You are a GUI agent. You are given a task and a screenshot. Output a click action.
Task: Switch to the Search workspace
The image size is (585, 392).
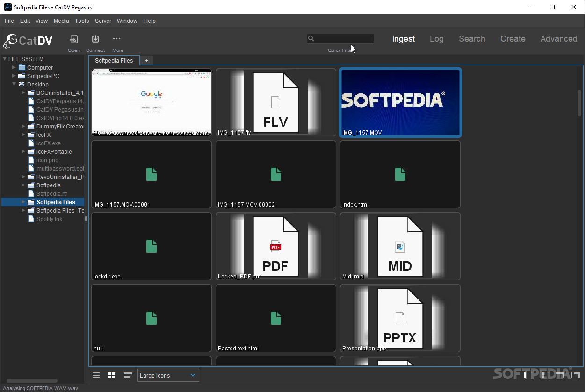click(x=472, y=39)
